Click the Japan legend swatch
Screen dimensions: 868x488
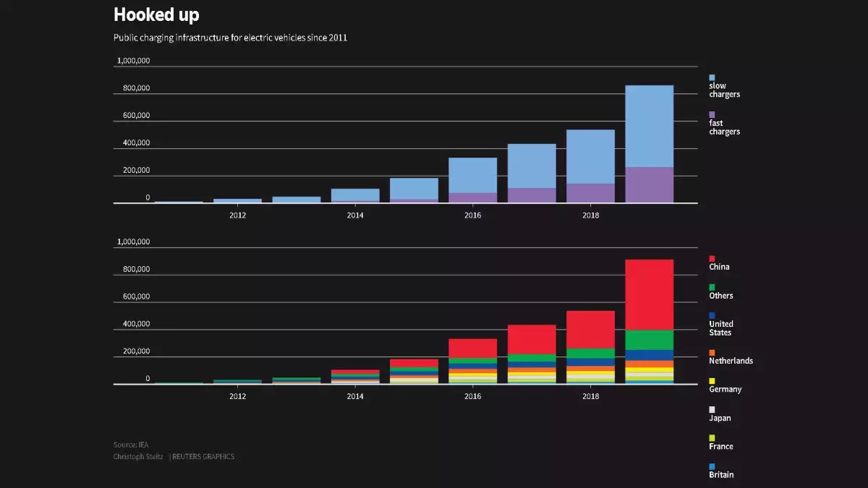point(712,409)
